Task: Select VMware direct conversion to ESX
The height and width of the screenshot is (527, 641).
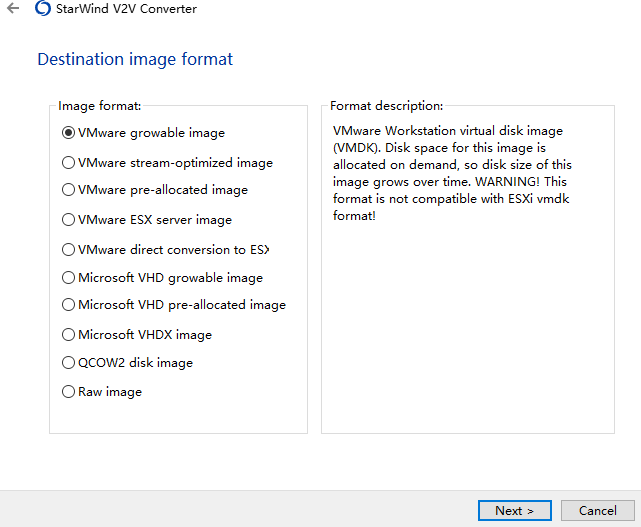Action: 166,249
